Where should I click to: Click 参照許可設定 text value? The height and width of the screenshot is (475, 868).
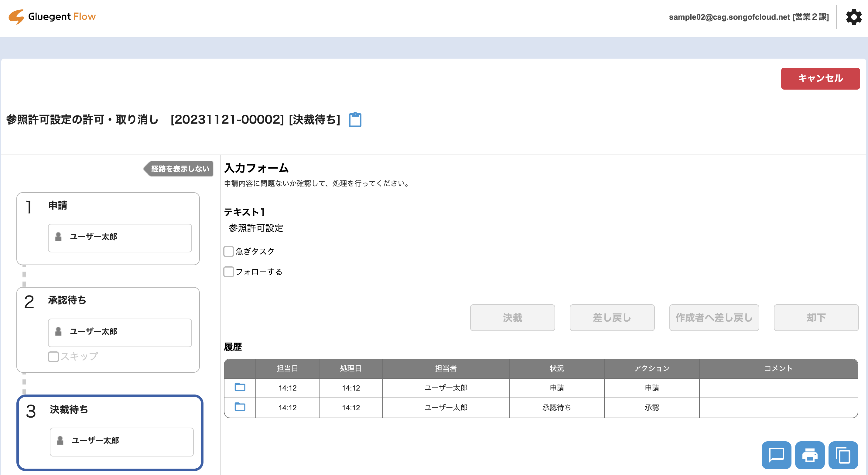[x=256, y=228]
